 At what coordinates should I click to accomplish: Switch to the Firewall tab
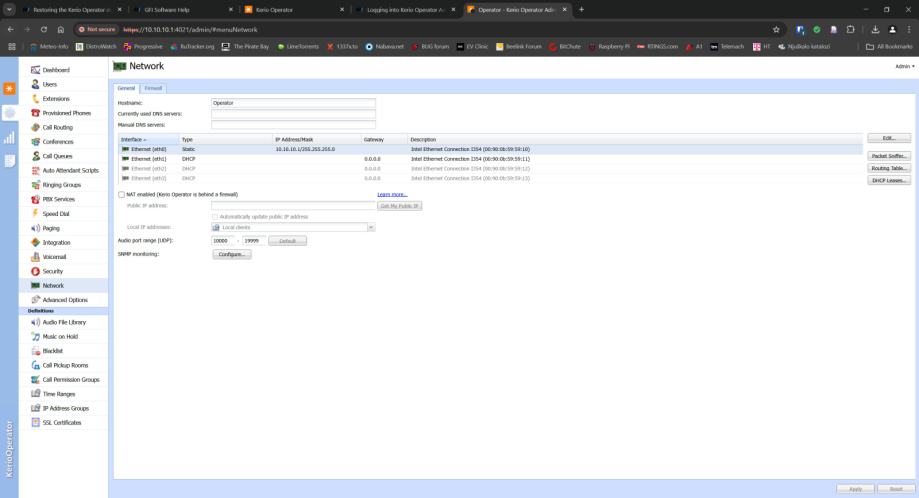pyautogui.click(x=154, y=88)
